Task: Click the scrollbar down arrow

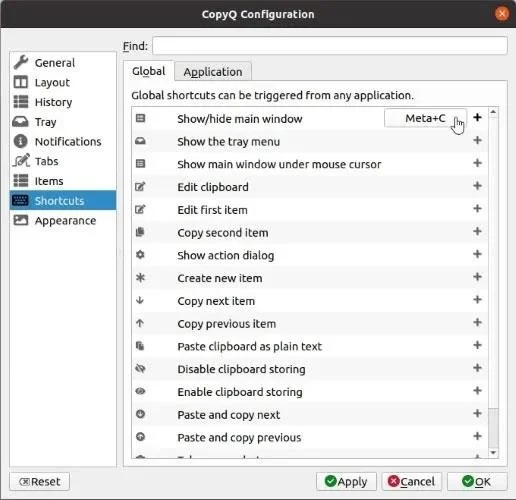Action: [493, 453]
